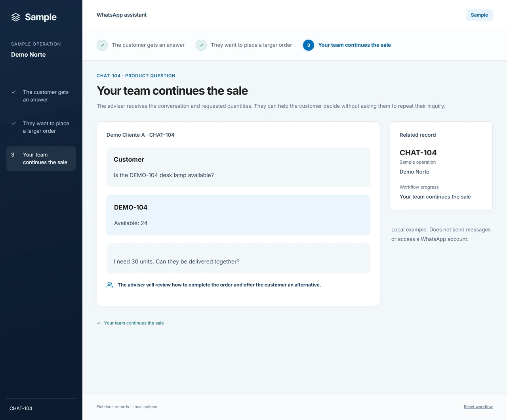Click the 'Fictitious records · Local actions' footer text
Viewport: 507px width, 420px height.
(127, 407)
